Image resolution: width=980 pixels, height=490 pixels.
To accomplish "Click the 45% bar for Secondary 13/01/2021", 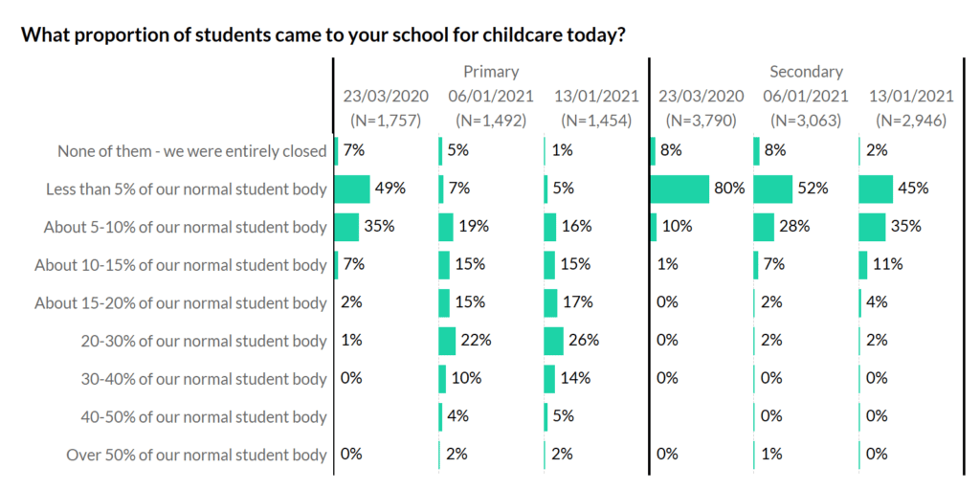I will pyautogui.click(x=876, y=189).
